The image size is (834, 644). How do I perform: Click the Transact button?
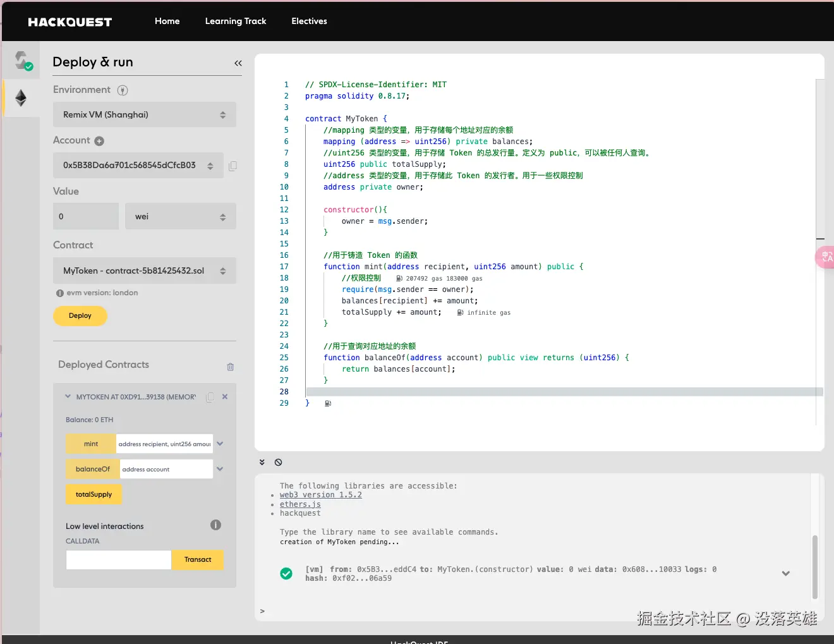pyautogui.click(x=198, y=560)
